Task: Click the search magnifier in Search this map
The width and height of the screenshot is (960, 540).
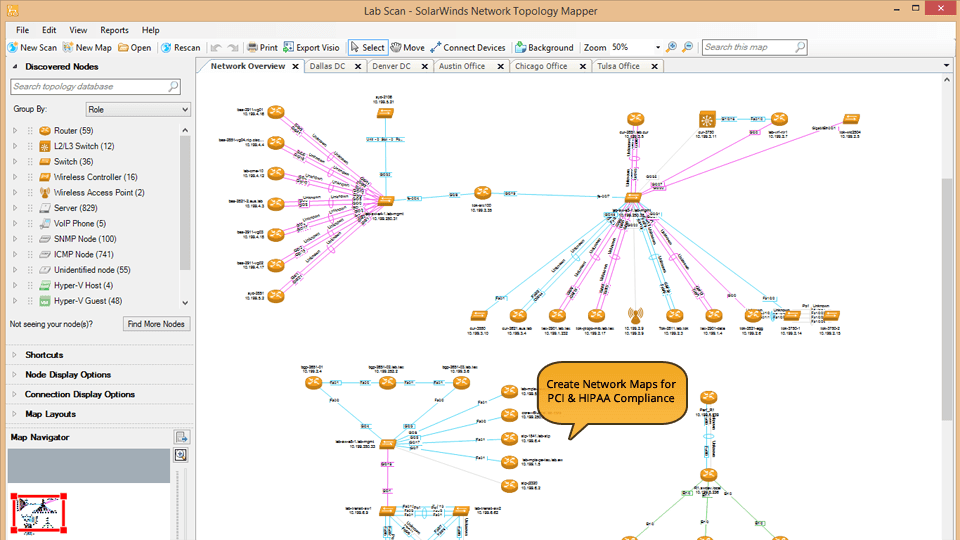Action: (800, 47)
